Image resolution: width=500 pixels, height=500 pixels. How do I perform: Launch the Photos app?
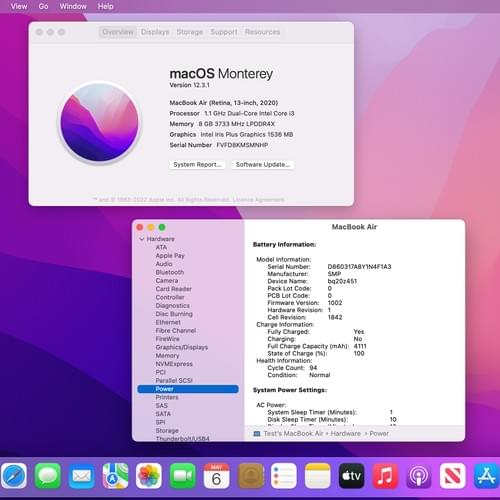click(149, 476)
